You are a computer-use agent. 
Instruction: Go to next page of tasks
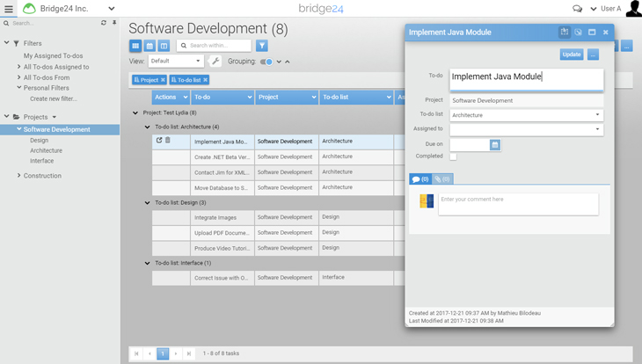[x=176, y=353]
